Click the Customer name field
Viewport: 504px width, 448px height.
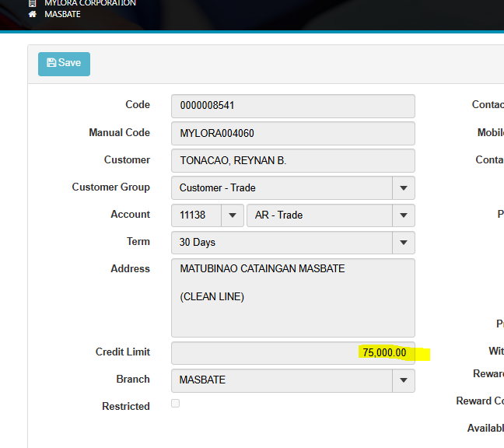click(292, 160)
